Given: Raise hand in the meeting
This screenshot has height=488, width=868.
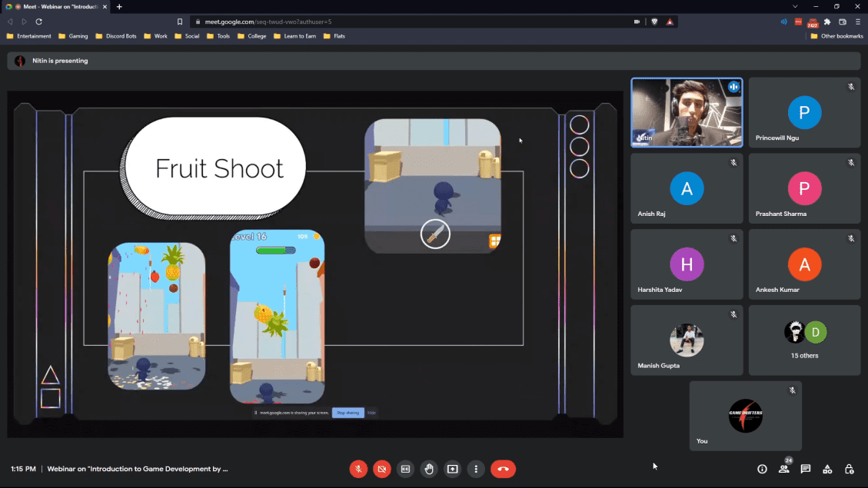Looking at the screenshot, I should click(x=429, y=469).
